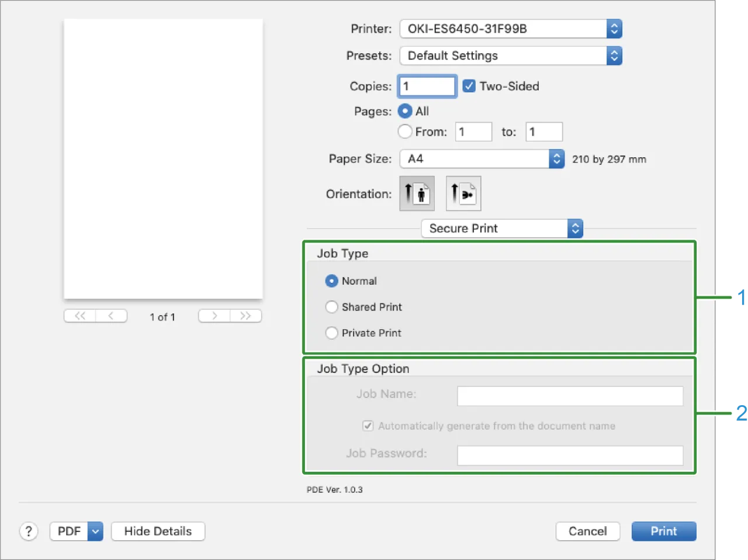
Task: Click into the Copies field
Action: (x=427, y=87)
